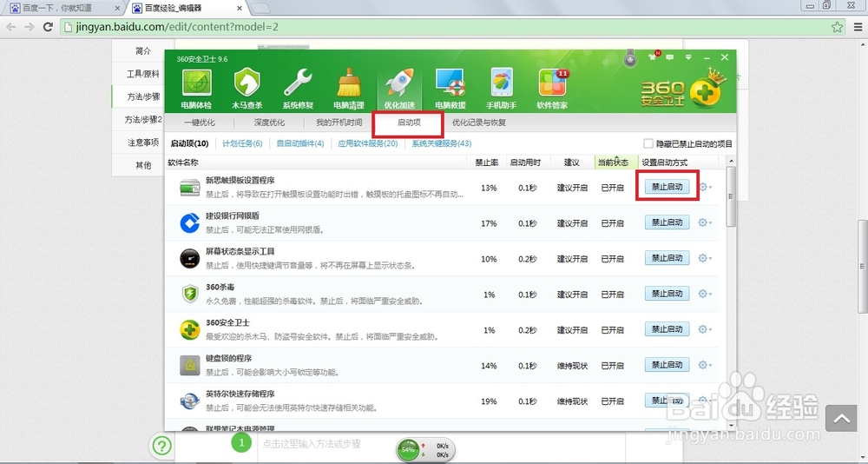Select 启动项(10) sub-tab
This screenshot has height=464, width=868.
(x=189, y=143)
